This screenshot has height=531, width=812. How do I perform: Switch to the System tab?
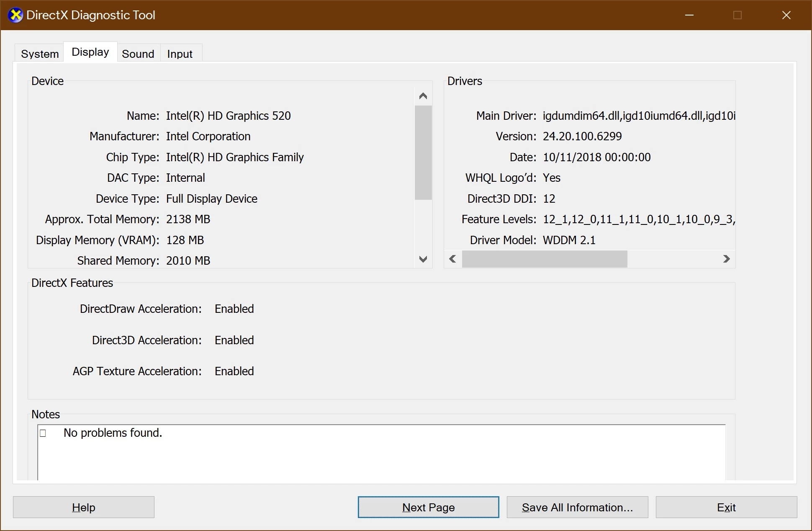[x=40, y=54]
